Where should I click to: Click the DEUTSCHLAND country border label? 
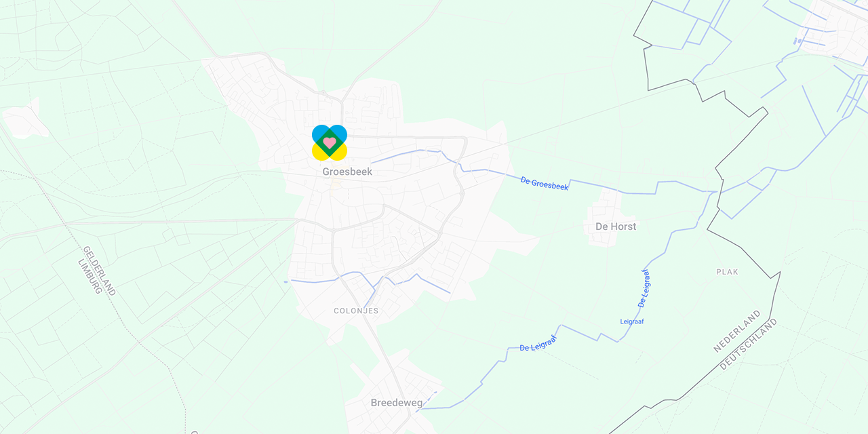coord(749,344)
